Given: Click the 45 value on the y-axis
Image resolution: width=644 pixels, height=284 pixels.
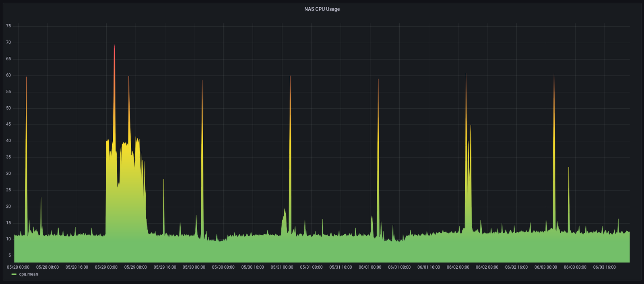Looking at the screenshot, I should (x=8, y=124).
